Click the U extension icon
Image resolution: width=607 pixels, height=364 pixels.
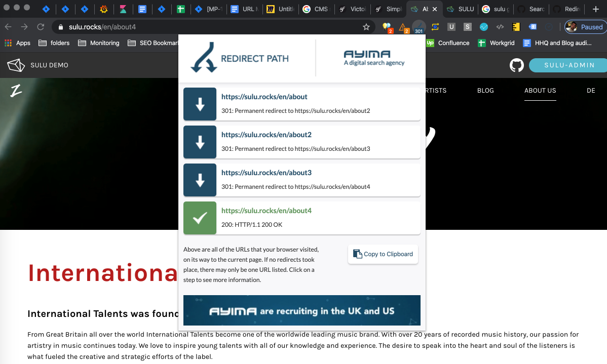click(x=451, y=27)
